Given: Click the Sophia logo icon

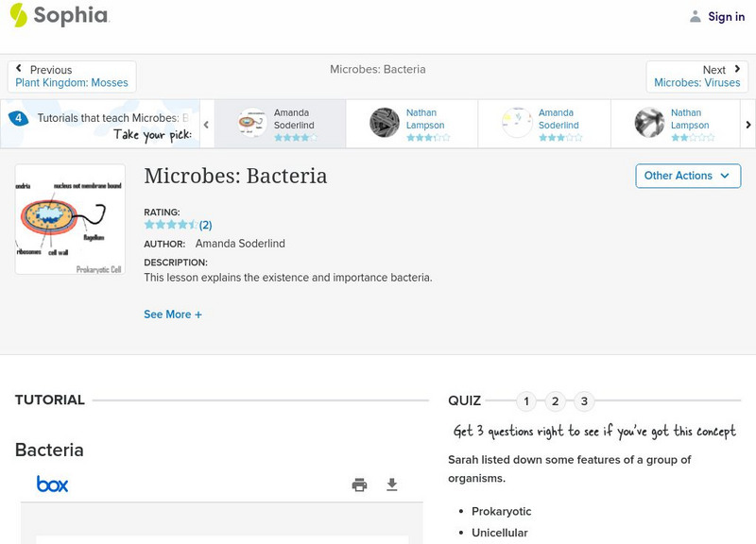Looking at the screenshot, I should pyautogui.click(x=18, y=15).
